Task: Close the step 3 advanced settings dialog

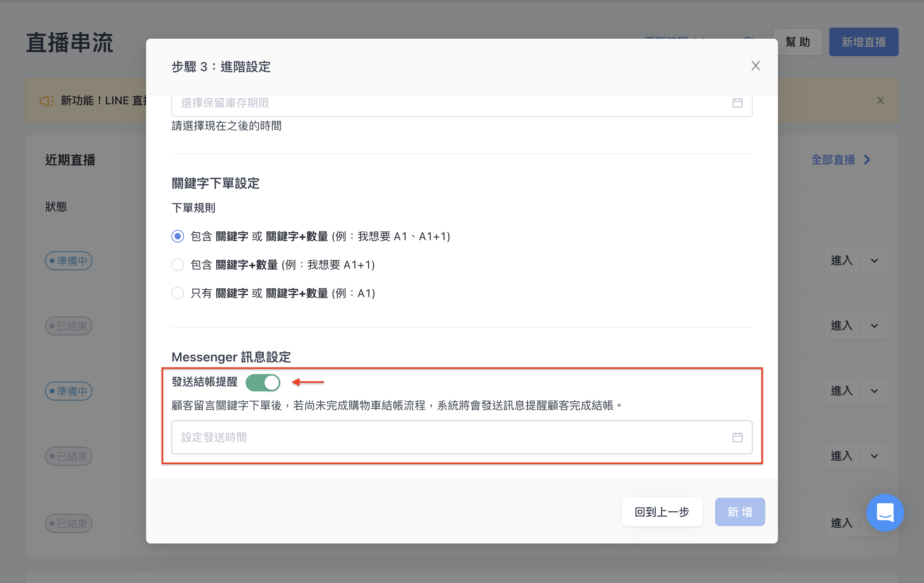Action: point(755,66)
